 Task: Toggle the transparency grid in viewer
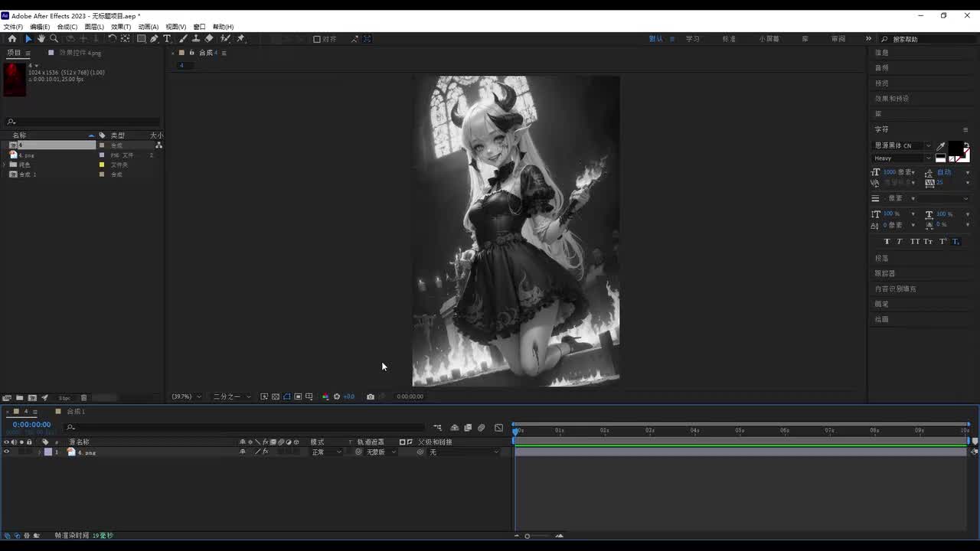tap(276, 396)
